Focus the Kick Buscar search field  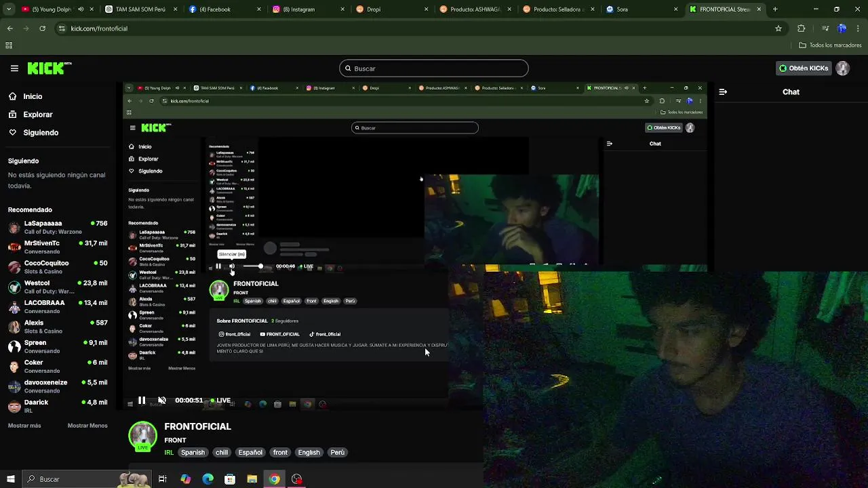(434, 68)
